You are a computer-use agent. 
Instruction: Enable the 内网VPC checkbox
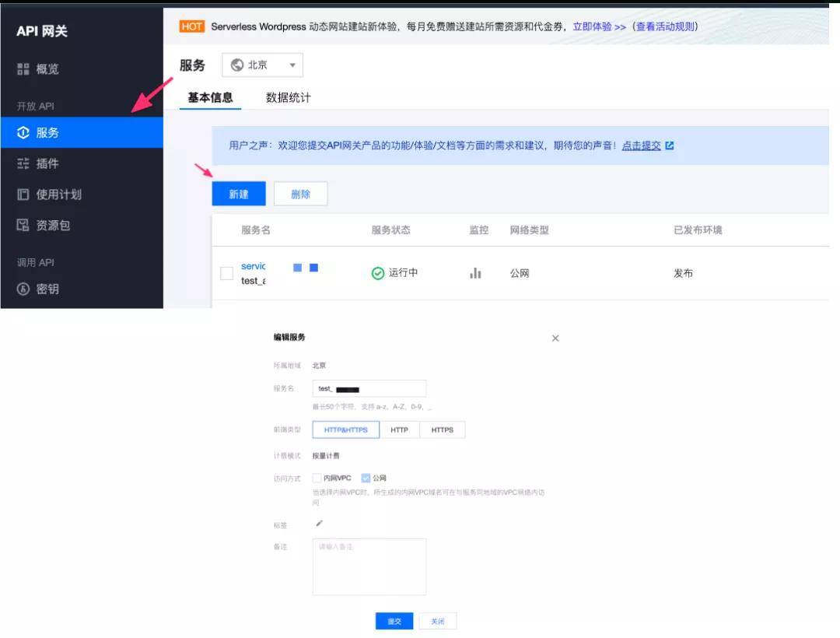point(317,478)
